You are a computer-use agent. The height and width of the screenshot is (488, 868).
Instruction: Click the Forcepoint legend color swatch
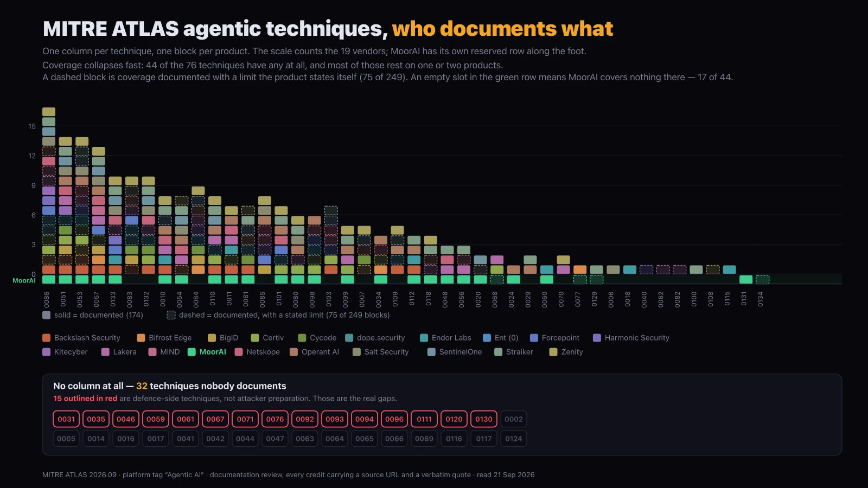[534, 338]
